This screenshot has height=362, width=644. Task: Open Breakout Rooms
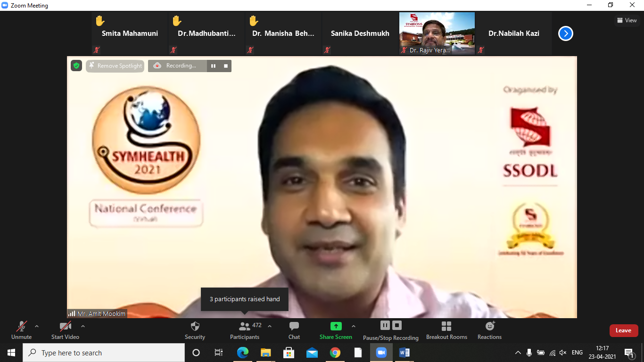coord(446,330)
